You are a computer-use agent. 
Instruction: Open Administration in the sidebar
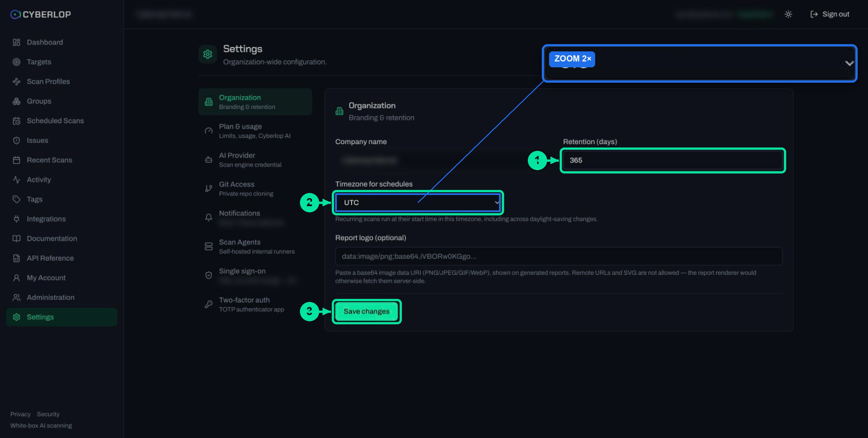62,297
